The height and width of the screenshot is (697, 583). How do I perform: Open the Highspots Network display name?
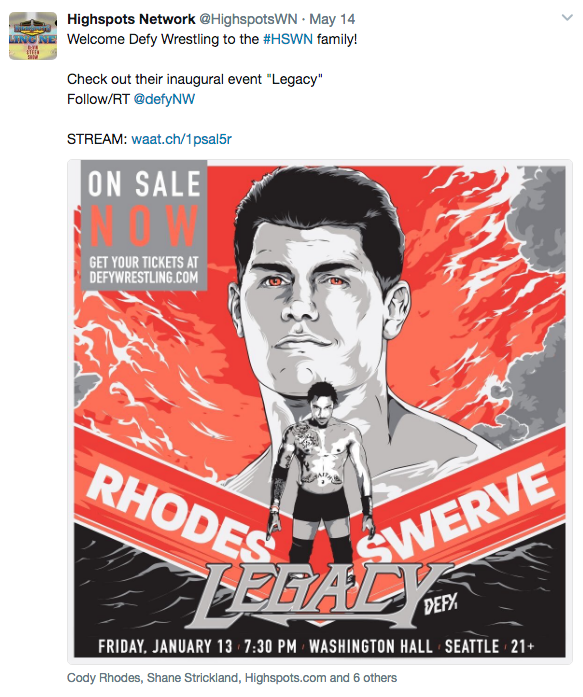[131, 19]
